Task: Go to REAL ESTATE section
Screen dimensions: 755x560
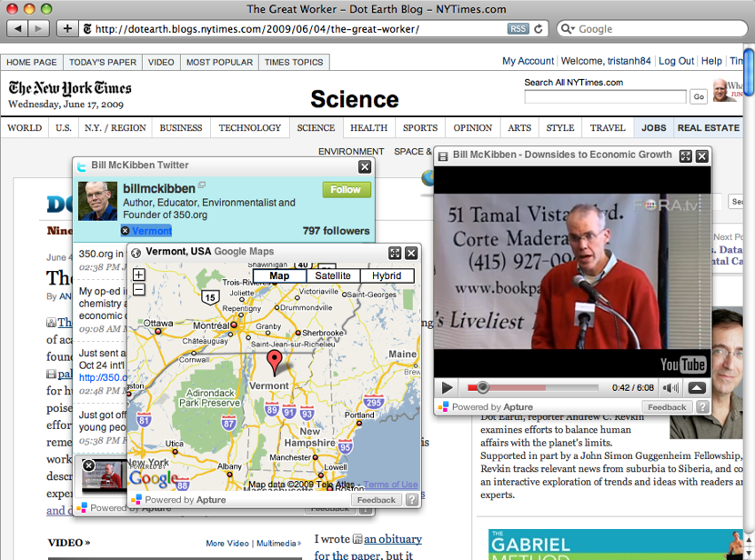Action: pos(709,128)
